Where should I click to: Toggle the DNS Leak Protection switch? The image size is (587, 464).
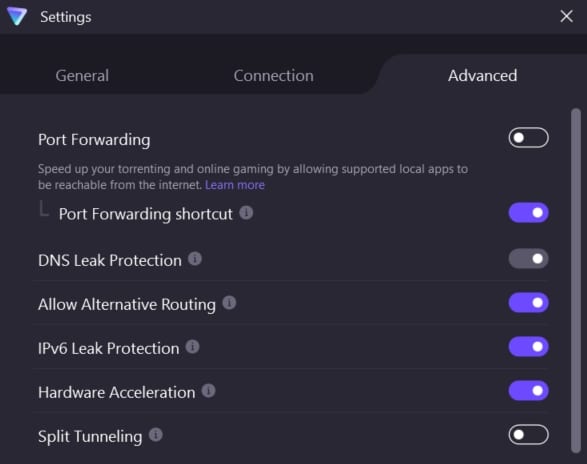[x=528, y=259]
